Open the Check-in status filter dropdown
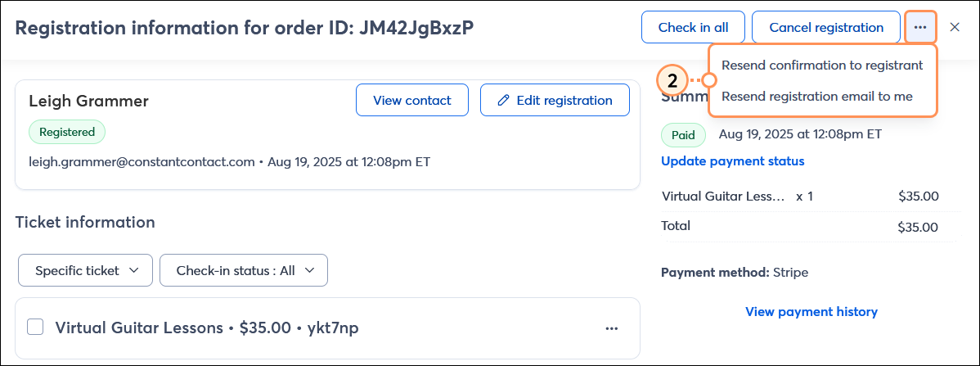 [x=243, y=270]
